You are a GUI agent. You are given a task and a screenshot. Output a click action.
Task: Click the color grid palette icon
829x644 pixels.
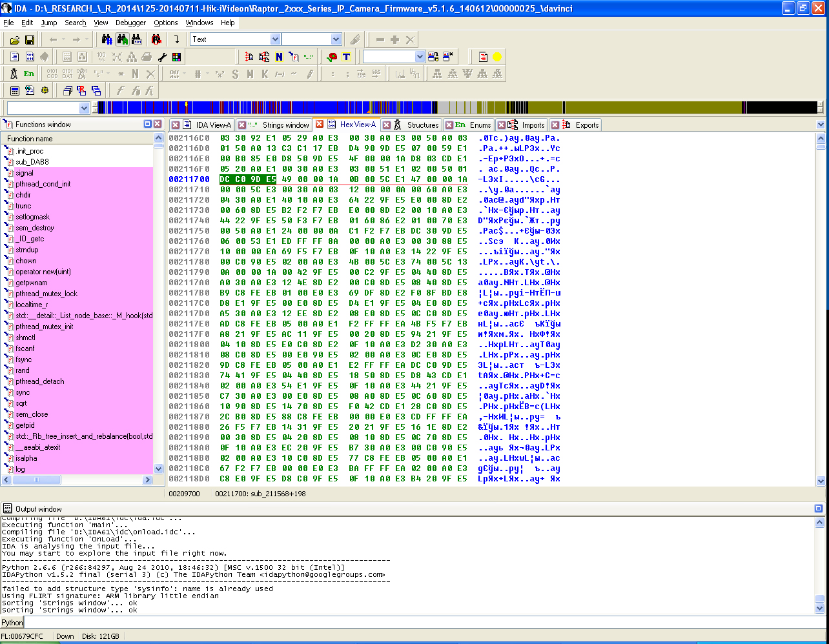pyautogui.click(x=176, y=57)
